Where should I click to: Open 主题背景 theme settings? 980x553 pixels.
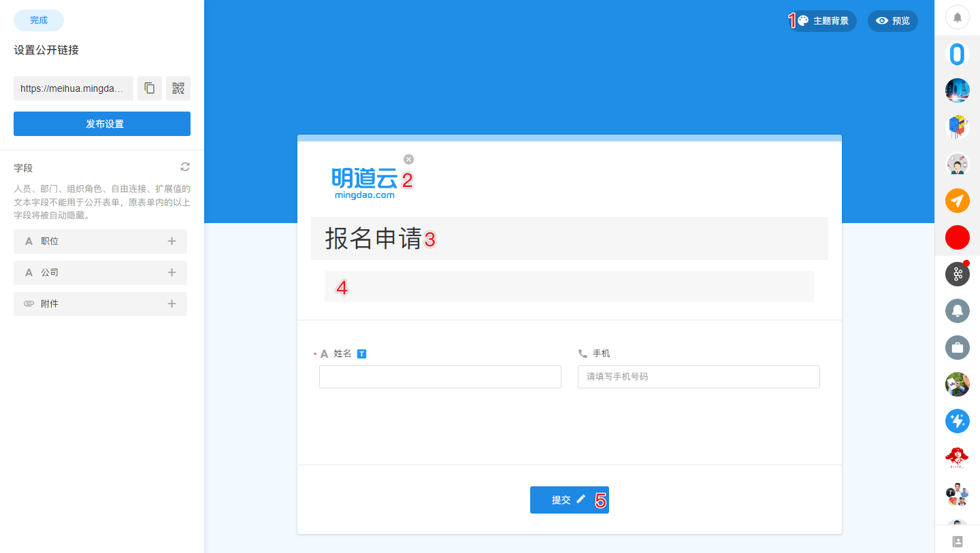coord(823,21)
